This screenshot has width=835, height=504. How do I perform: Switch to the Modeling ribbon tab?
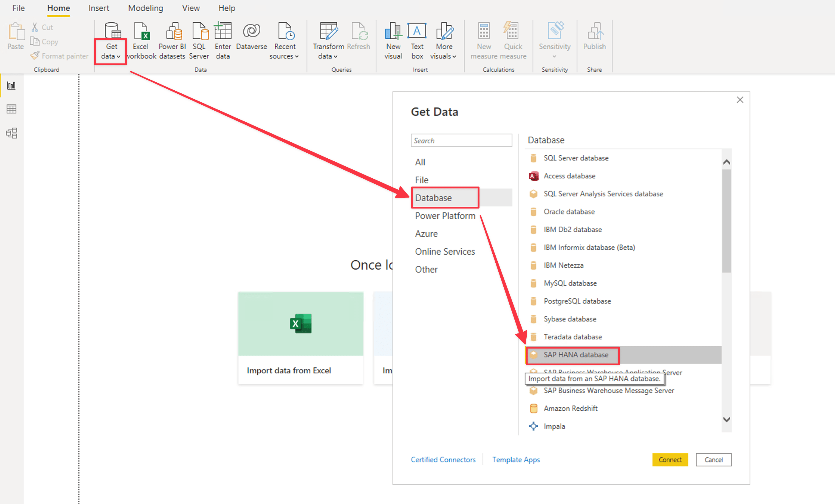tap(146, 8)
